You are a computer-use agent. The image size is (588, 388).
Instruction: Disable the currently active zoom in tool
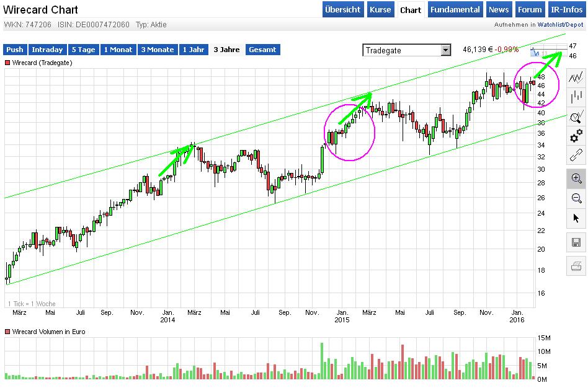click(x=576, y=179)
